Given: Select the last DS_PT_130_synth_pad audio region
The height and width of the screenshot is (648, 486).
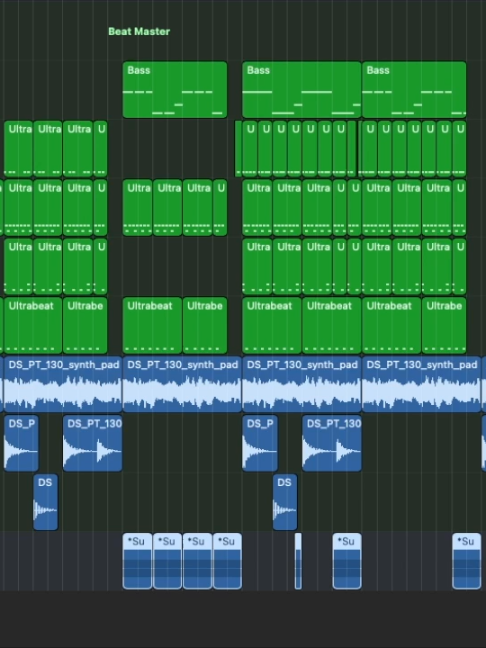Looking at the screenshot, I should 422,384.
